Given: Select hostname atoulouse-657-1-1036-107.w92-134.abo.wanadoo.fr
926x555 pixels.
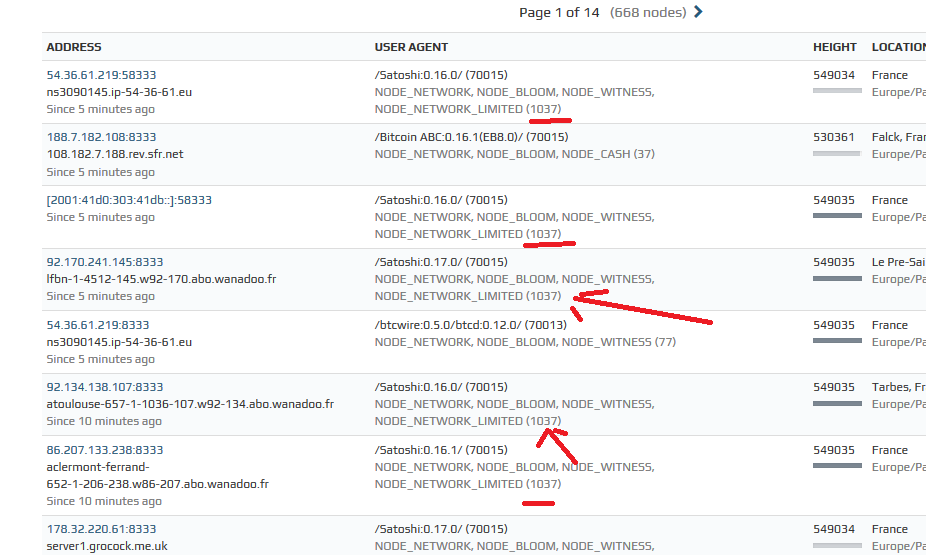Looking at the screenshot, I should tap(190, 404).
